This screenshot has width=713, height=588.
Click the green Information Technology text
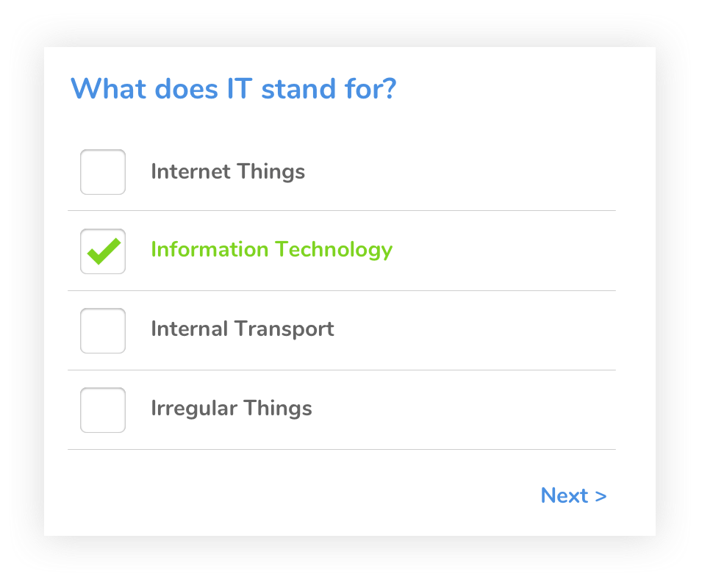271,250
